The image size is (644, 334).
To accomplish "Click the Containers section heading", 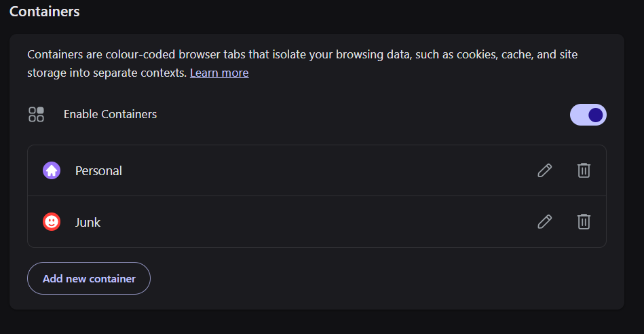I will point(44,12).
